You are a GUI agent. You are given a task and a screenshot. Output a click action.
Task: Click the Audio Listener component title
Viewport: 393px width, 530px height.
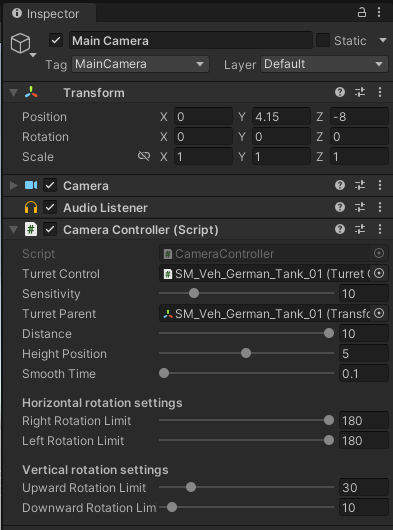105,208
